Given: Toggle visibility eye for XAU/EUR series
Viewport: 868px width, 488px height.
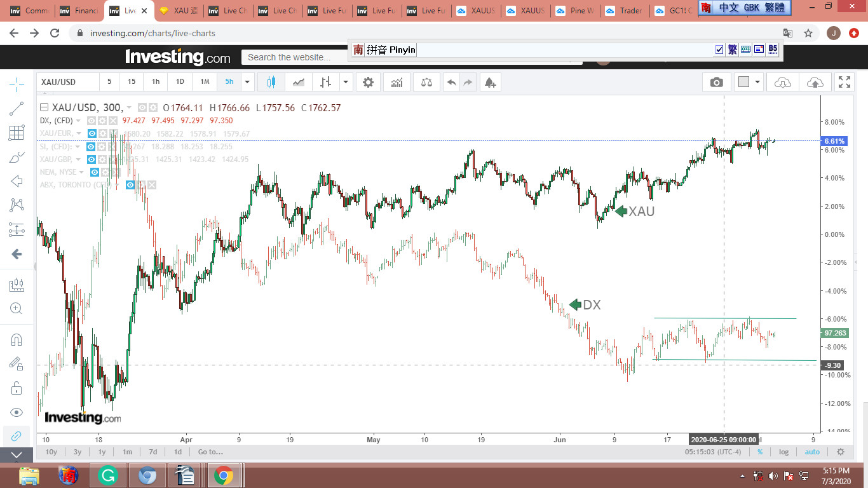Looking at the screenshot, I should point(92,133).
